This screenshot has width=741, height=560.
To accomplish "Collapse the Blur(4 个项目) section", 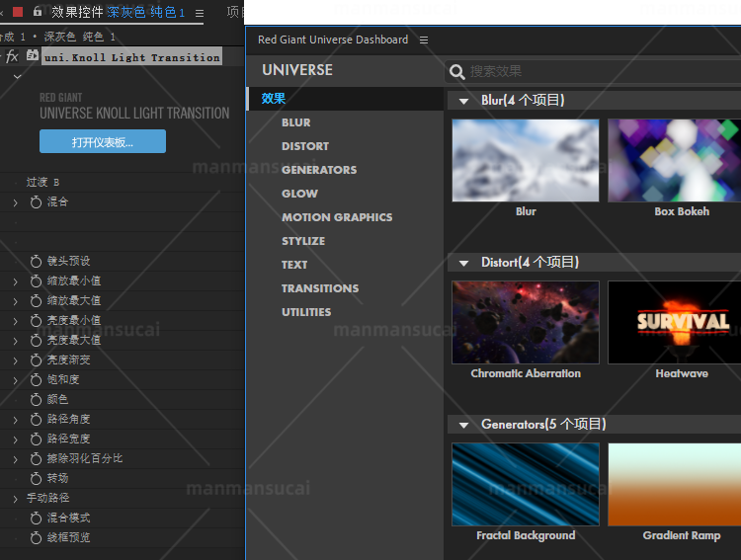I will [463, 101].
